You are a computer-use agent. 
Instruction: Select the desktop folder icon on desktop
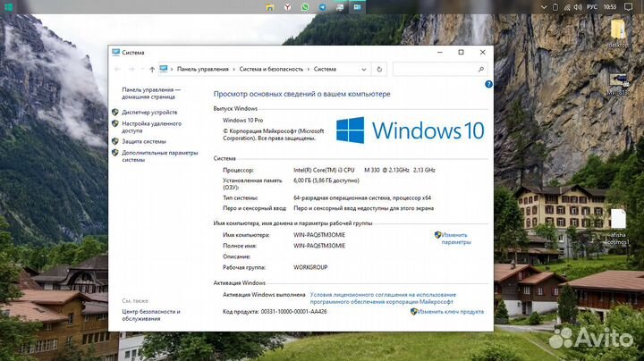pyautogui.click(x=618, y=34)
